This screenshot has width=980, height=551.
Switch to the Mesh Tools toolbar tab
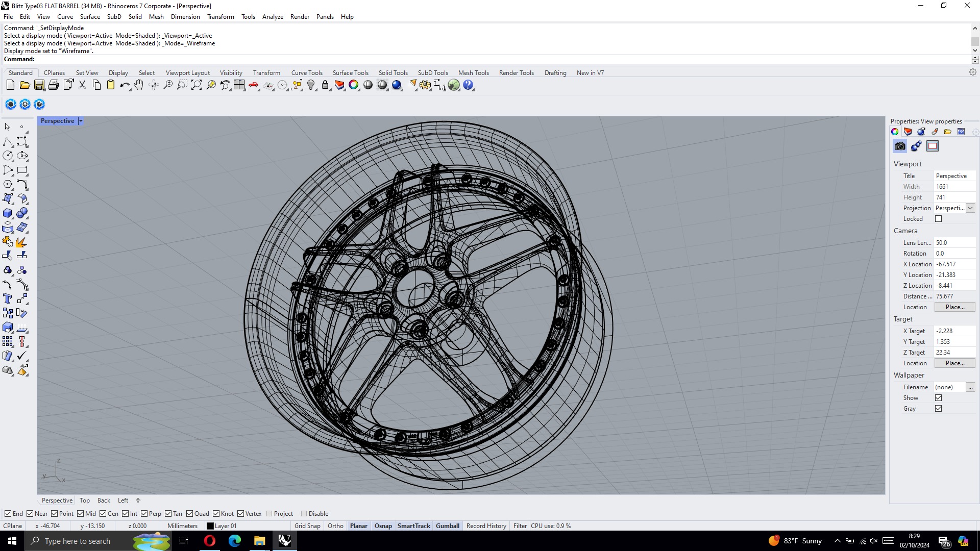(473, 73)
